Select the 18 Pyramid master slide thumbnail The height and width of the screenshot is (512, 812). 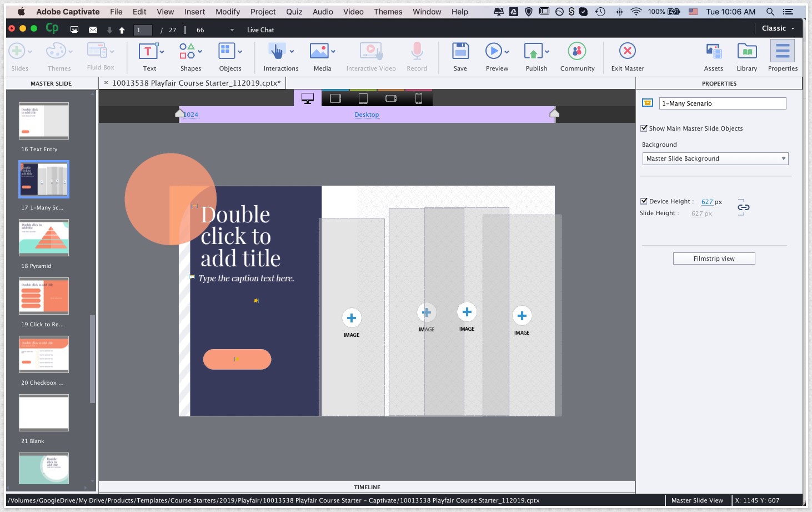point(44,237)
